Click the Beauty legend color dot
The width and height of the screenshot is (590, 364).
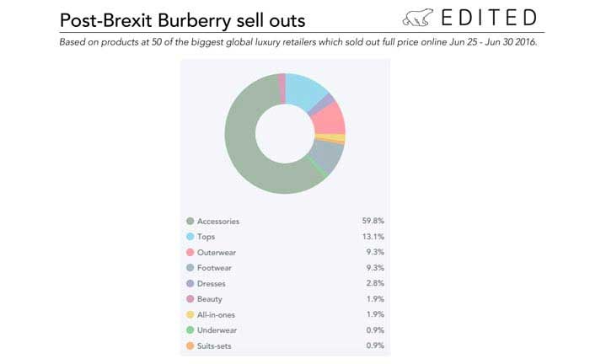[x=190, y=299]
